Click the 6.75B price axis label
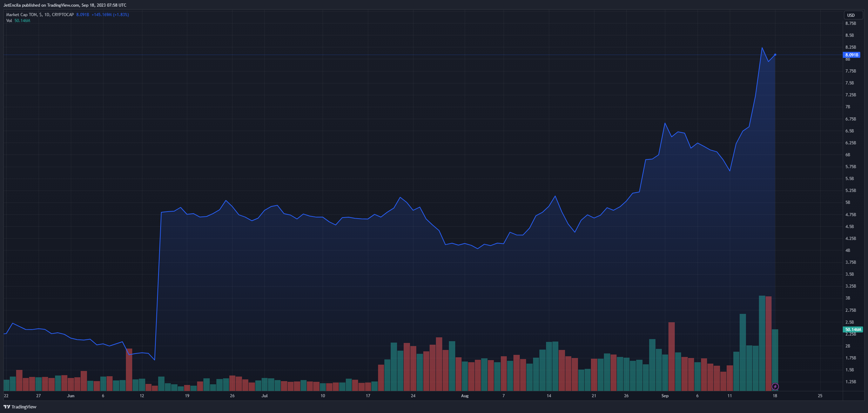Viewport: 868px width, 413px height. click(x=851, y=119)
